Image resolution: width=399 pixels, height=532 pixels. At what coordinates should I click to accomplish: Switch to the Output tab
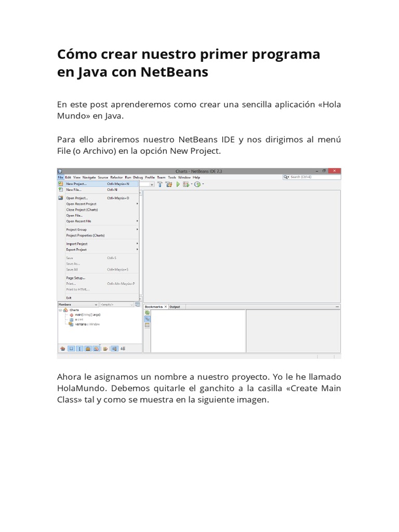click(x=175, y=307)
